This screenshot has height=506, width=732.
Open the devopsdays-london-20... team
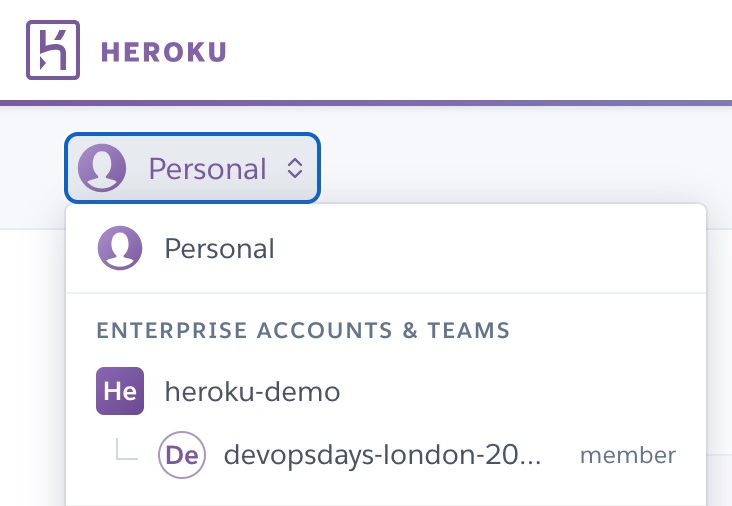coord(386,455)
